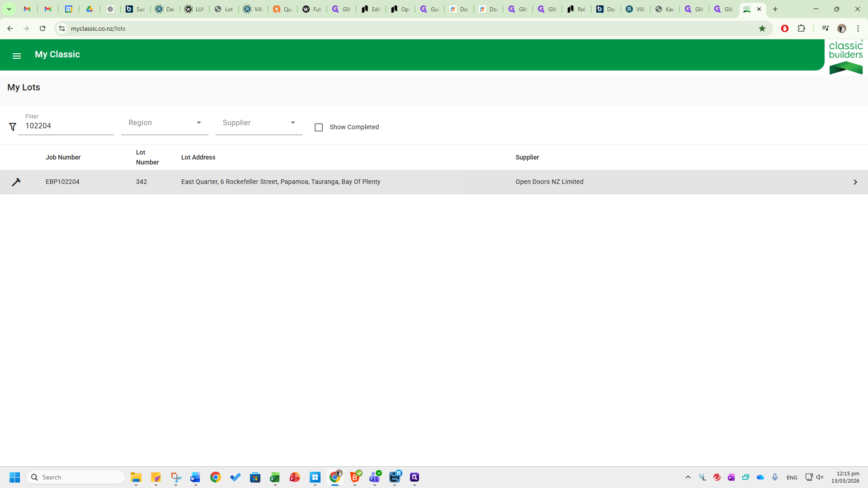Enable the Show Completed checkbox

[x=319, y=127]
